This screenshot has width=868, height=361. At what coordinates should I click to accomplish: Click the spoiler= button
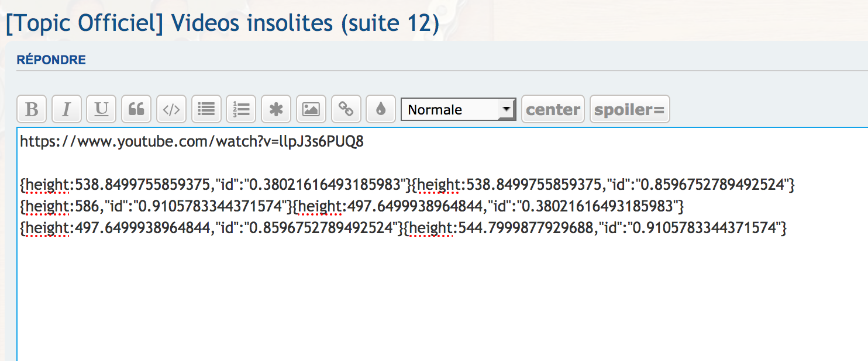pos(629,109)
